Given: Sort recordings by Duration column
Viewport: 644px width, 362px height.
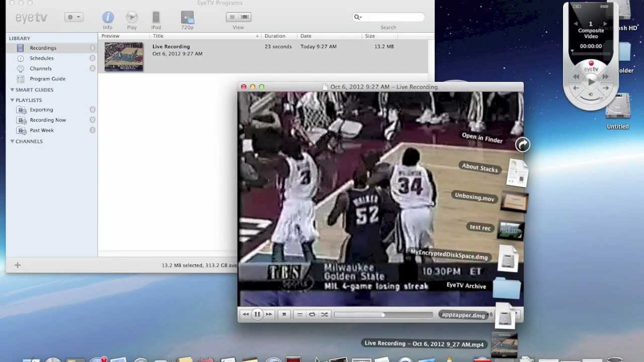Looking at the screenshot, I should coord(279,36).
